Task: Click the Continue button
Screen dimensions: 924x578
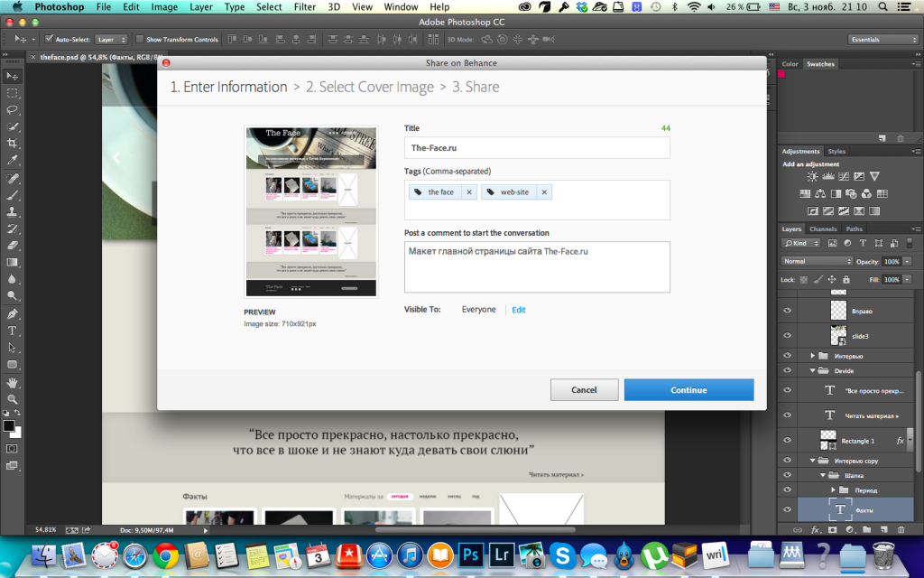Action: click(x=688, y=390)
